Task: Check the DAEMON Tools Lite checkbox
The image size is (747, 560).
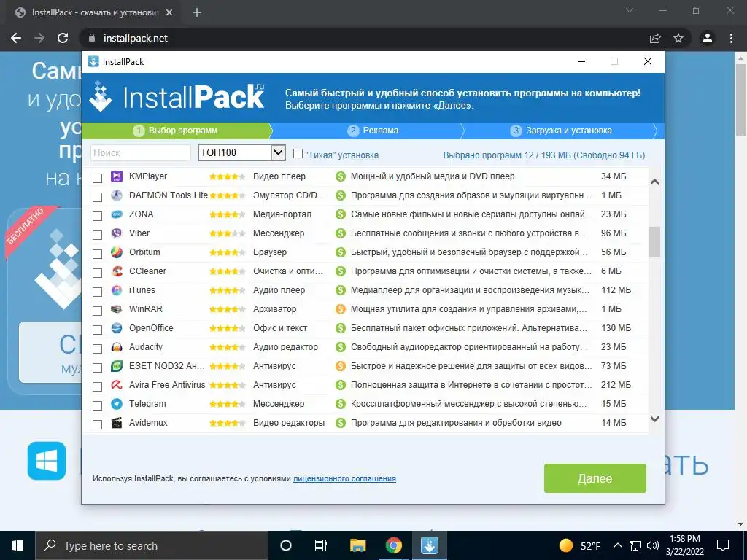Action: click(x=97, y=197)
